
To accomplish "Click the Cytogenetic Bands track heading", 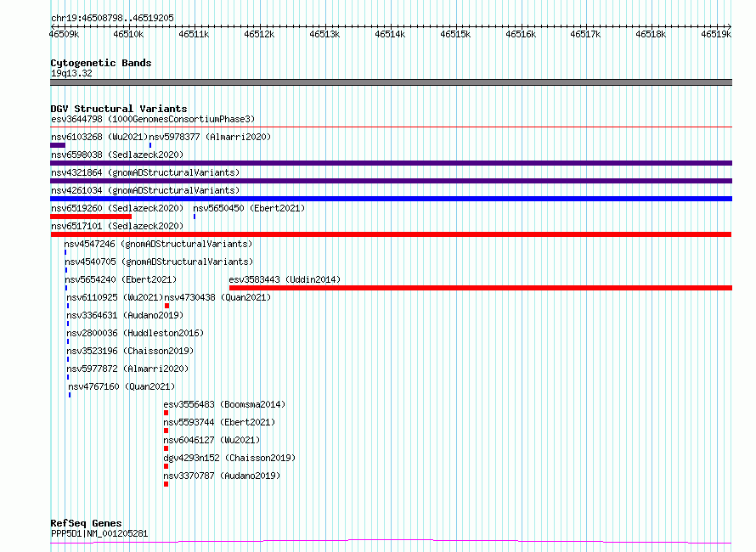I will (101, 63).
